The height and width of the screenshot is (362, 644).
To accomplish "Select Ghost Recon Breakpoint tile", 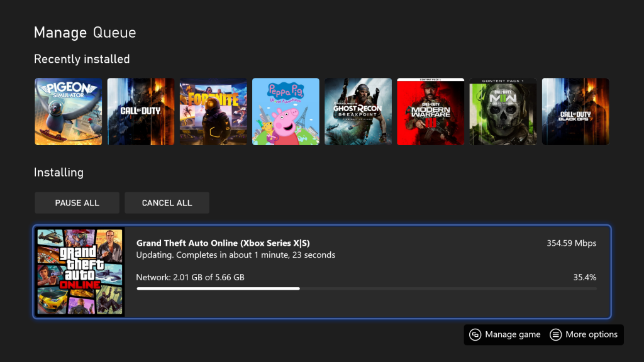I will (x=358, y=111).
